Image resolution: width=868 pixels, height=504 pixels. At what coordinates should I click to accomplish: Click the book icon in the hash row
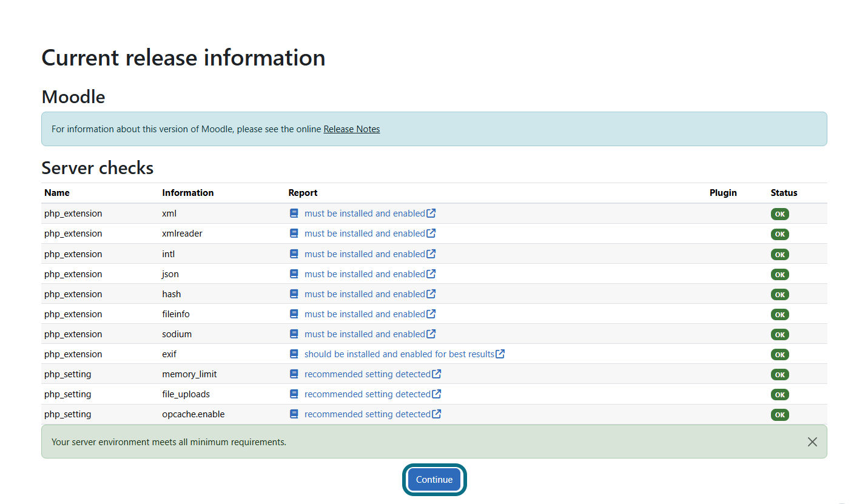pos(294,294)
